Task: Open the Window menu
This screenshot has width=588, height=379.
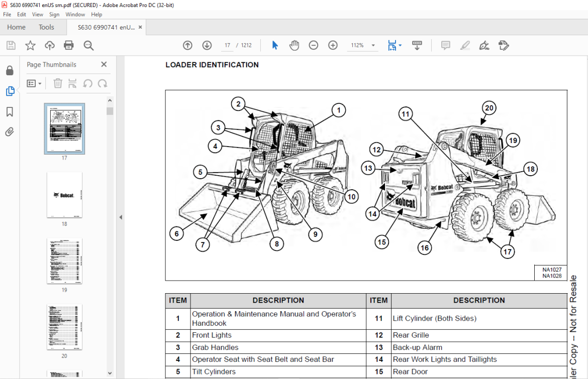Action: (75, 15)
